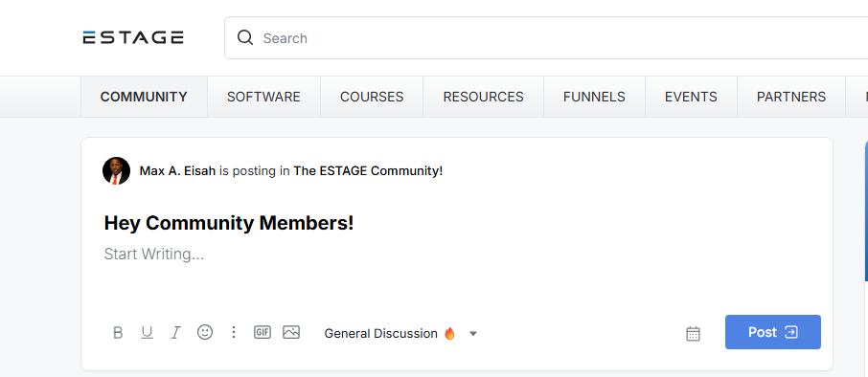Click Max A. Eisah's avatar photo
This screenshot has width=868, height=377.
[116, 171]
